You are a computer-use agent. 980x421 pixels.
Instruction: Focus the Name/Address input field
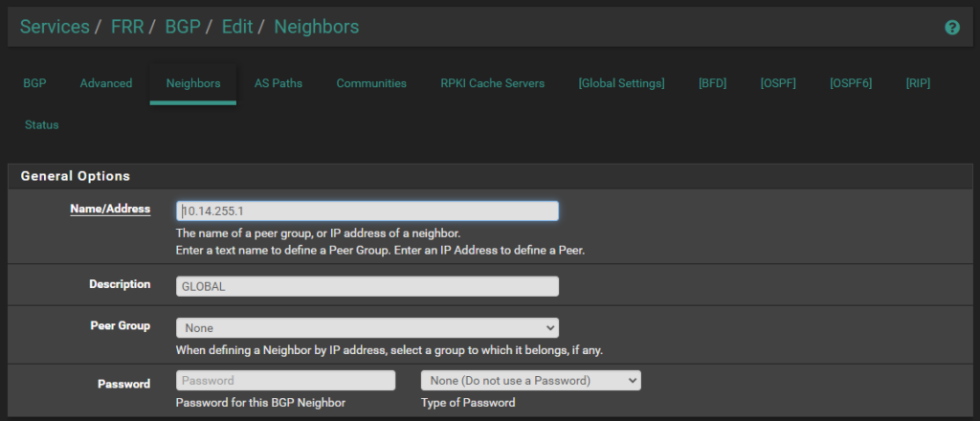(x=367, y=211)
